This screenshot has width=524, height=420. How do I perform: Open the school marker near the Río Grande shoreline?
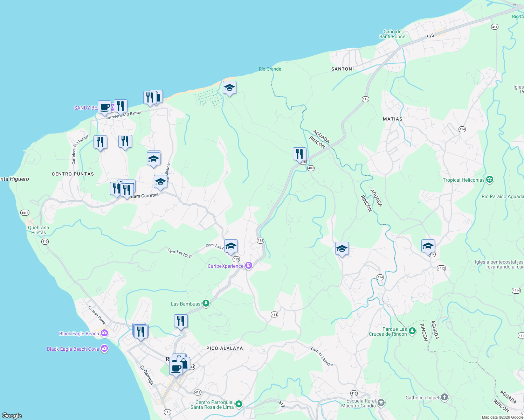pos(229,87)
